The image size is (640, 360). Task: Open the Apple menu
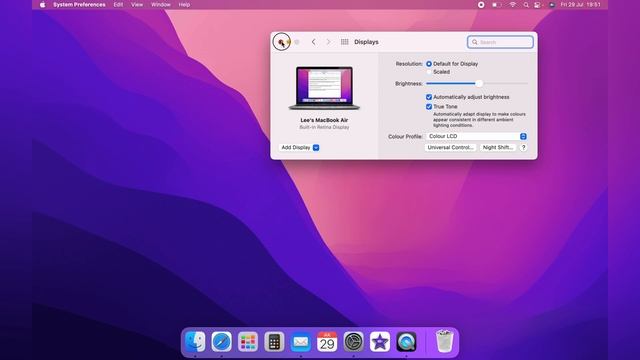(x=42, y=5)
